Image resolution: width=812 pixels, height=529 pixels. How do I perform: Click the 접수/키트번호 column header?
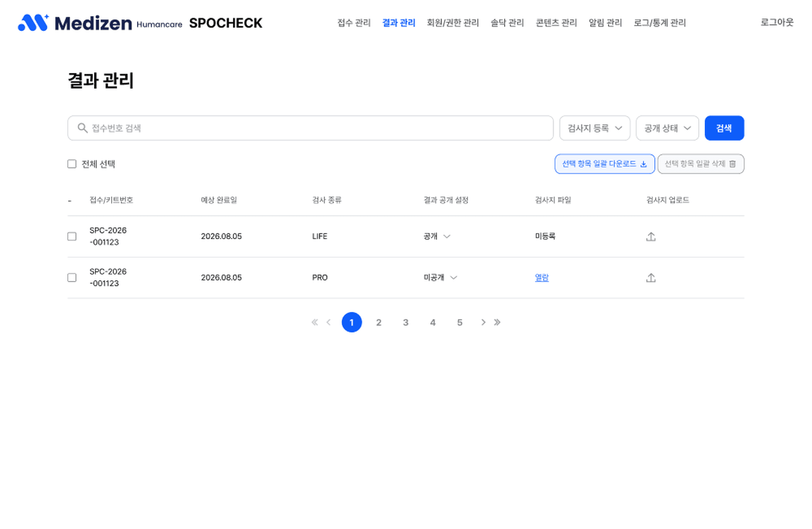111,200
